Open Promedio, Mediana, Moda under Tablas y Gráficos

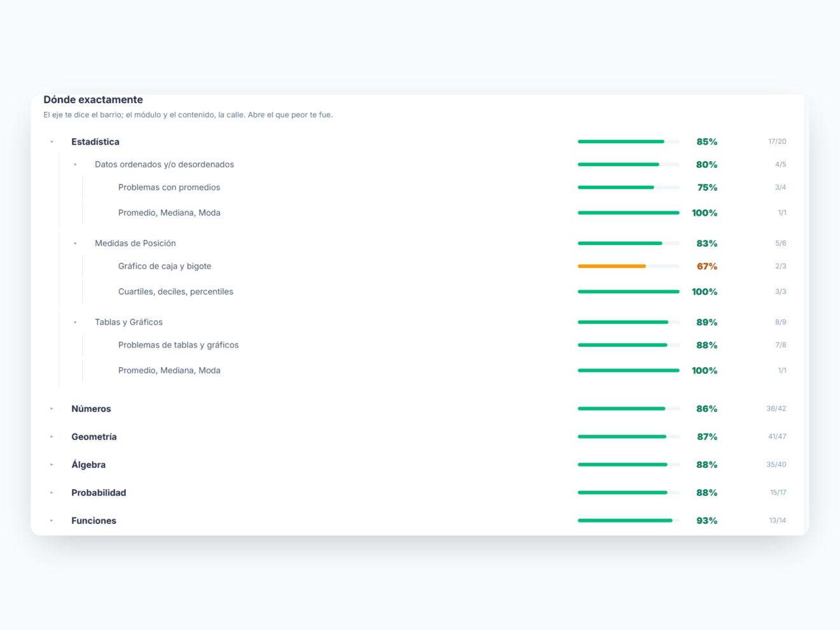coord(169,370)
